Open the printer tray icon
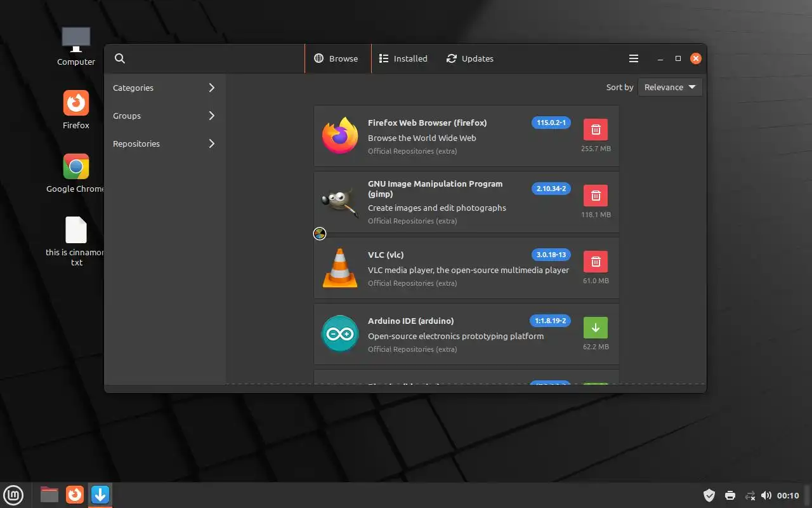812x508 pixels. [x=730, y=495]
